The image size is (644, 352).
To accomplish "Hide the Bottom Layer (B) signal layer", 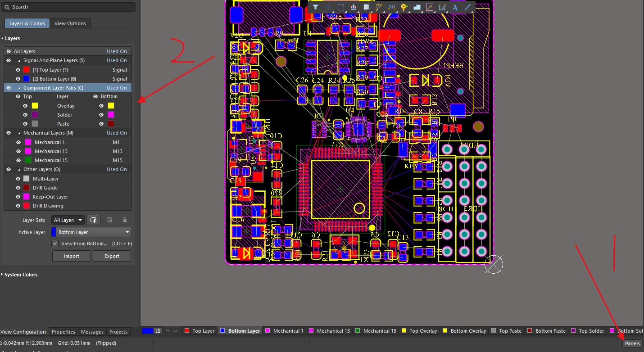I will pyautogui.click(x=18, y=79).
